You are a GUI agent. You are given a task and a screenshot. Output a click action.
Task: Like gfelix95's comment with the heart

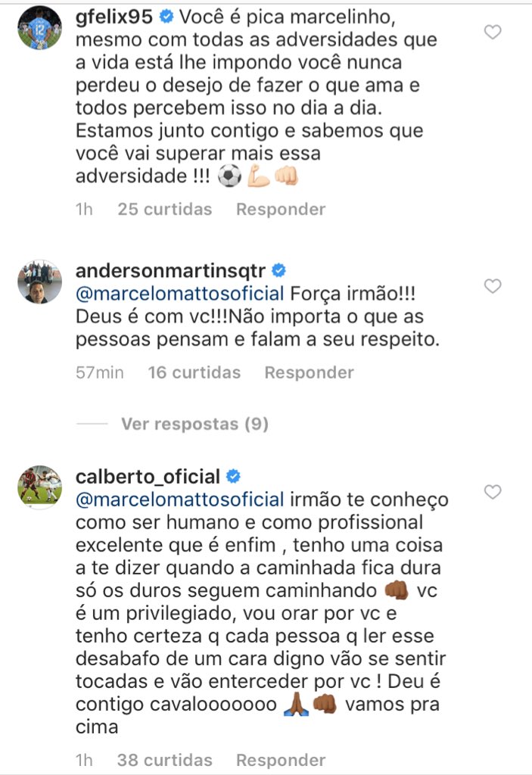point(493,32)
